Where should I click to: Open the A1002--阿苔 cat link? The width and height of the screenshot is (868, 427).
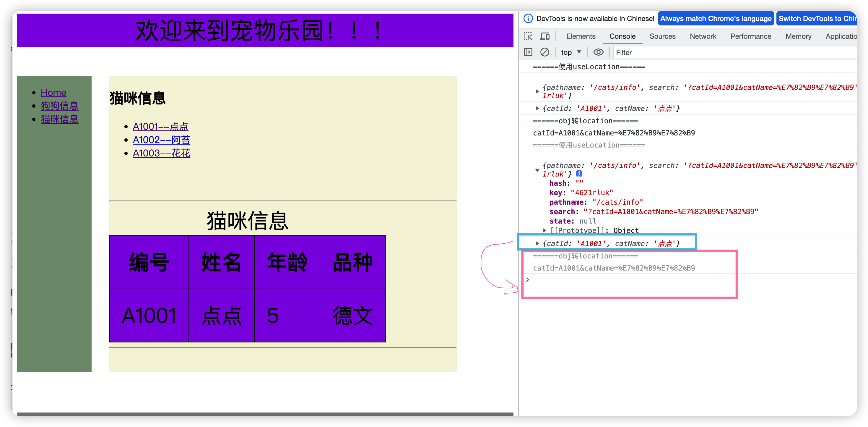[x=161, y=140]
